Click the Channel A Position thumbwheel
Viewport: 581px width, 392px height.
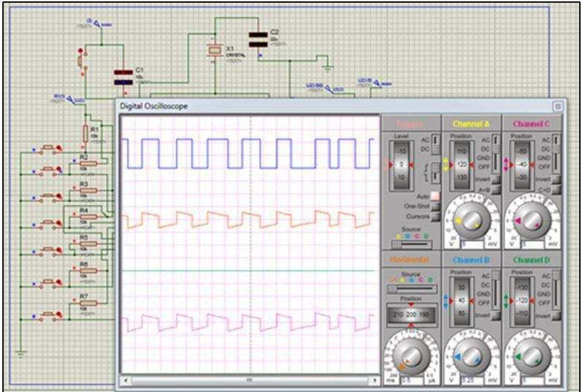click(x=462, y=165)
